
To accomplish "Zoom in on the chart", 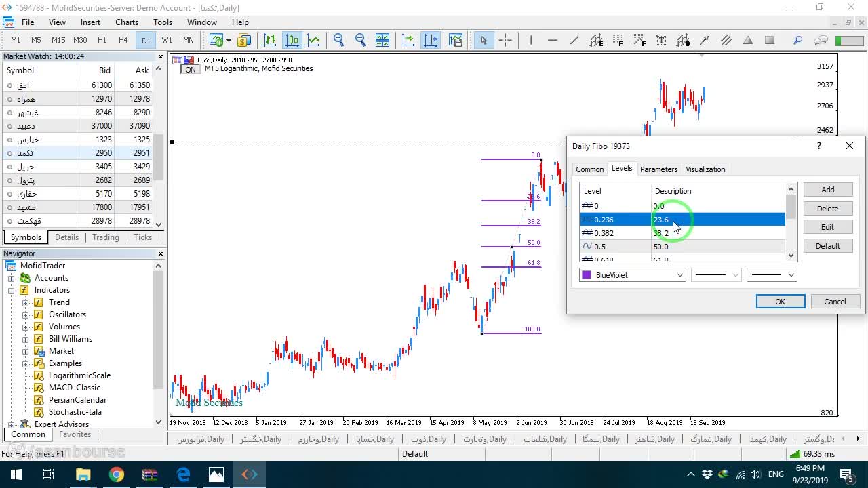I will point(339,40).
